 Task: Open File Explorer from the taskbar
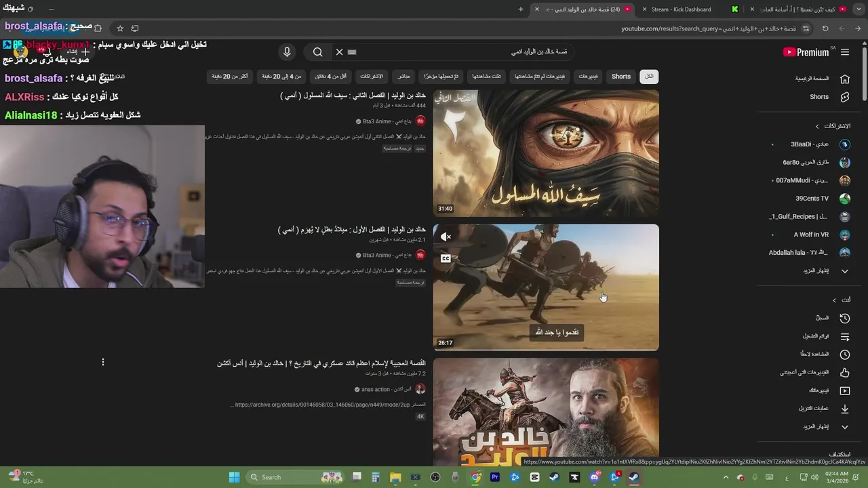pyautogui.click(x=395, y=477)
